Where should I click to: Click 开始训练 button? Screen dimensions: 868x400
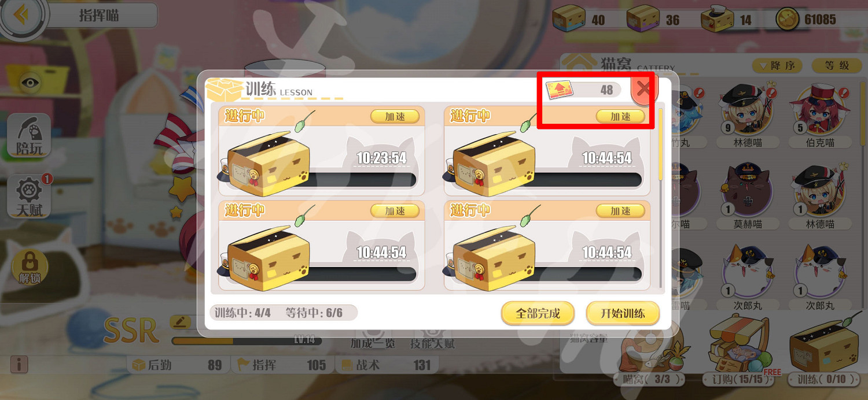pos(623,313)
